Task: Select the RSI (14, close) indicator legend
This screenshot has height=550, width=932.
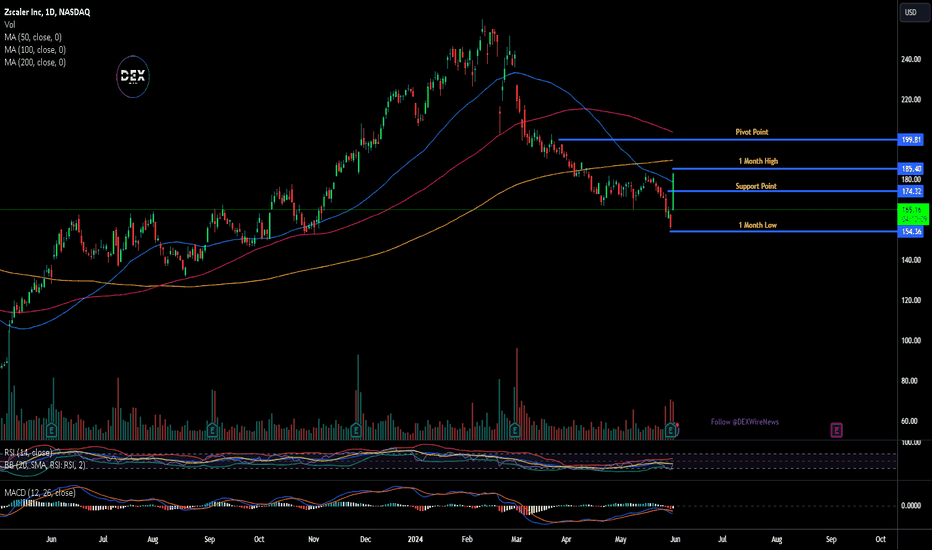Action: coord(29,452)
